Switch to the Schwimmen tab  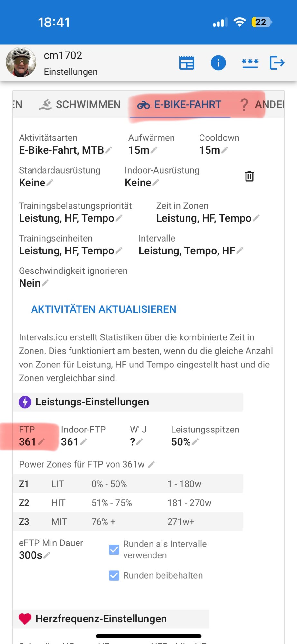80,105
